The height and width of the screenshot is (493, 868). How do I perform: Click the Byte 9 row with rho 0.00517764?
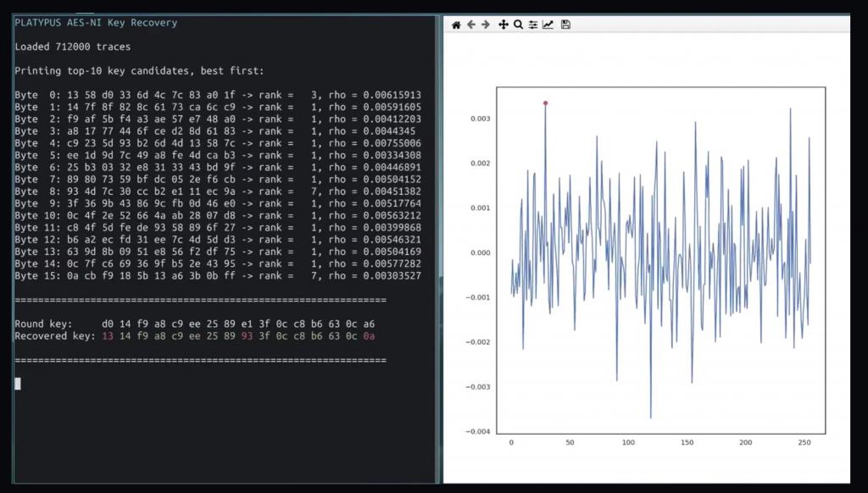(x=218, y=203)
